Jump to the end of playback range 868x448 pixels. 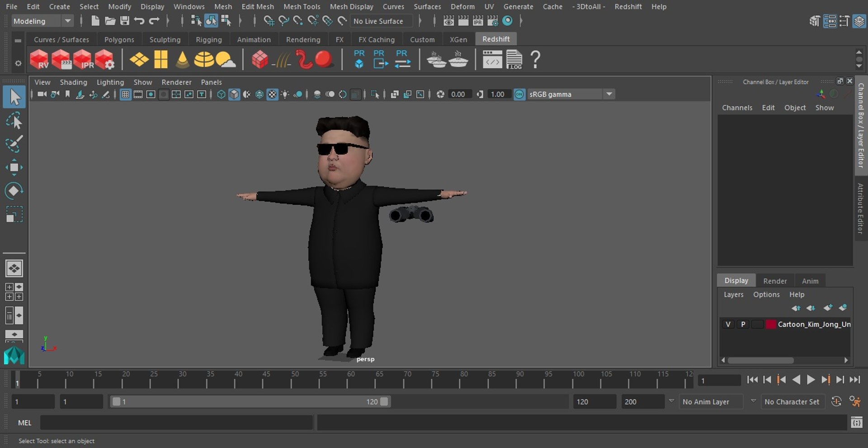tap(854, 380)
